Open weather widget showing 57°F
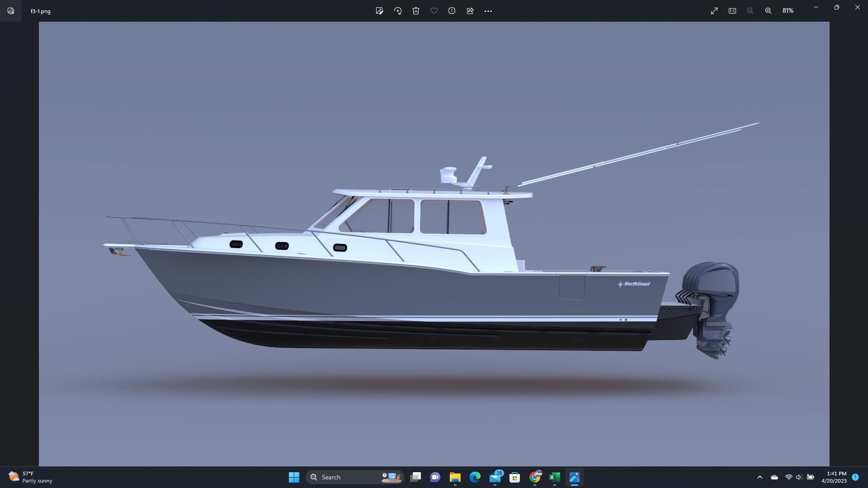Image resolution: width=868 pixels, height=488 pixels. (30, 477)
